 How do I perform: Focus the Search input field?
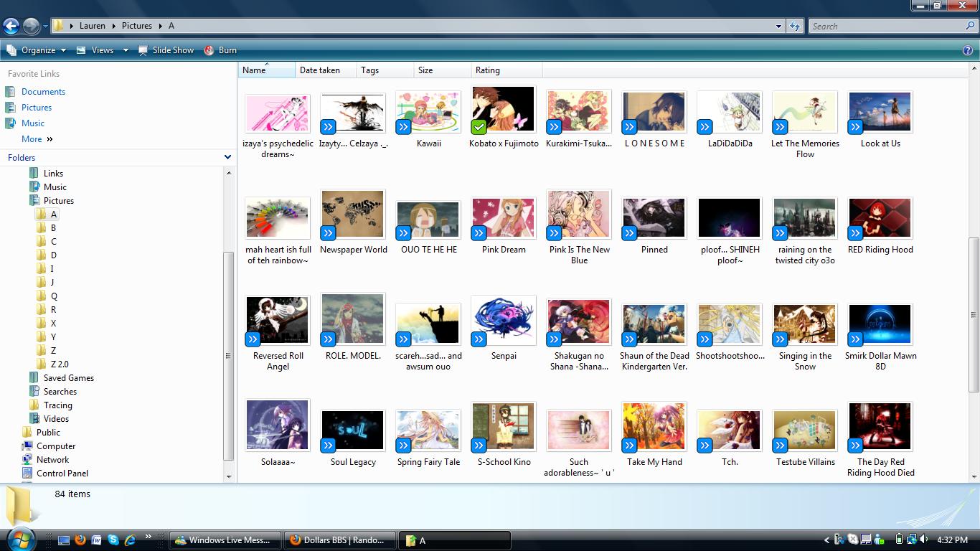click(x=887, y=26)
